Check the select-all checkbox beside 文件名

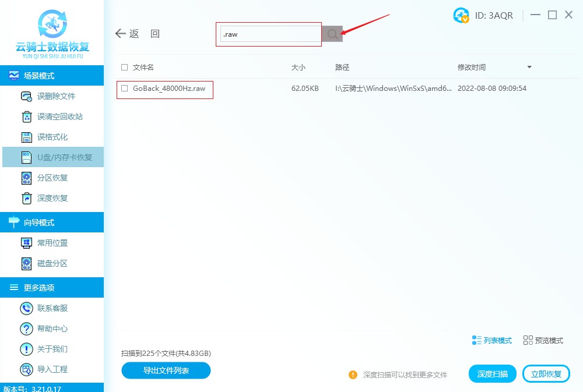click(125, 68)
